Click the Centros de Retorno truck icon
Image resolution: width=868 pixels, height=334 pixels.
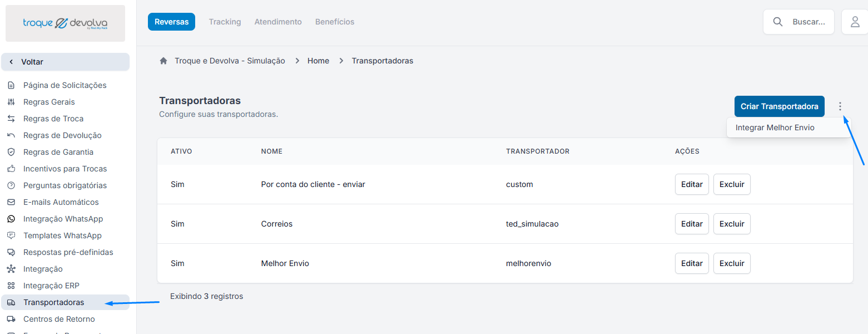click(x=11, y=319)
